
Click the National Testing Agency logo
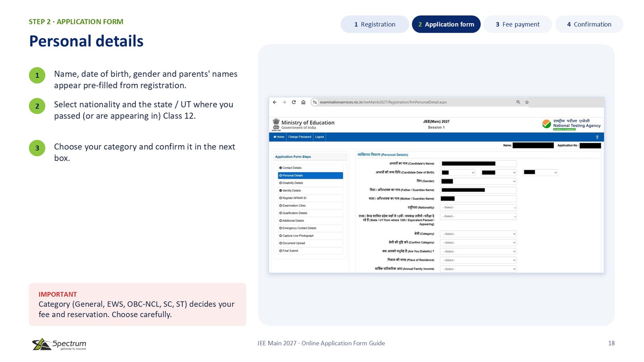click(572, 124)
